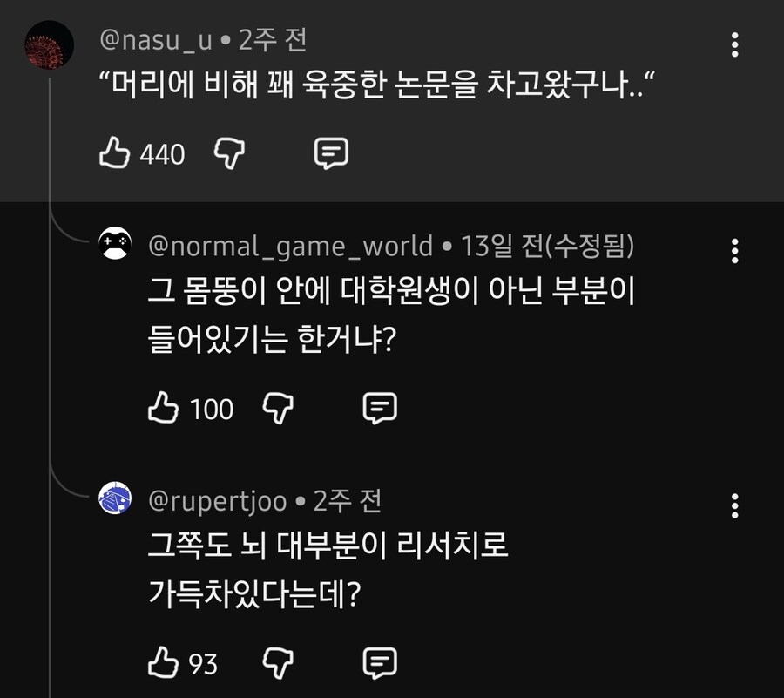Screen dimensions: 784x698
Task: Dislike @normal_game_world's reply
Action: point(277,408)
